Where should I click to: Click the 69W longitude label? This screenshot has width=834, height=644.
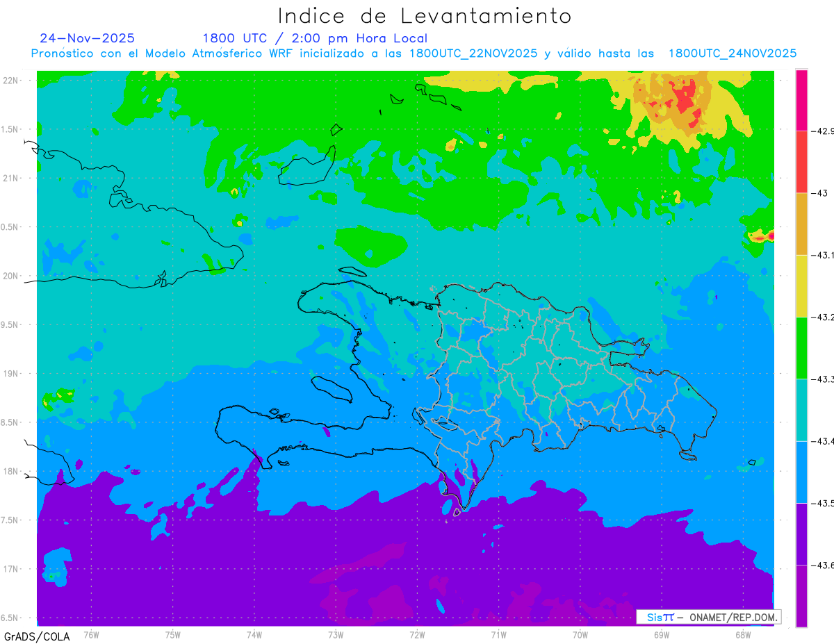click(661, 634)
